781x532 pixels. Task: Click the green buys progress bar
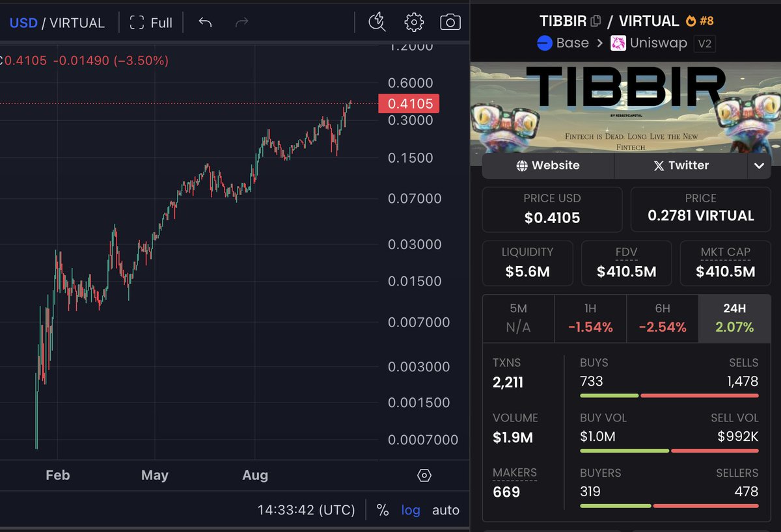609,395
